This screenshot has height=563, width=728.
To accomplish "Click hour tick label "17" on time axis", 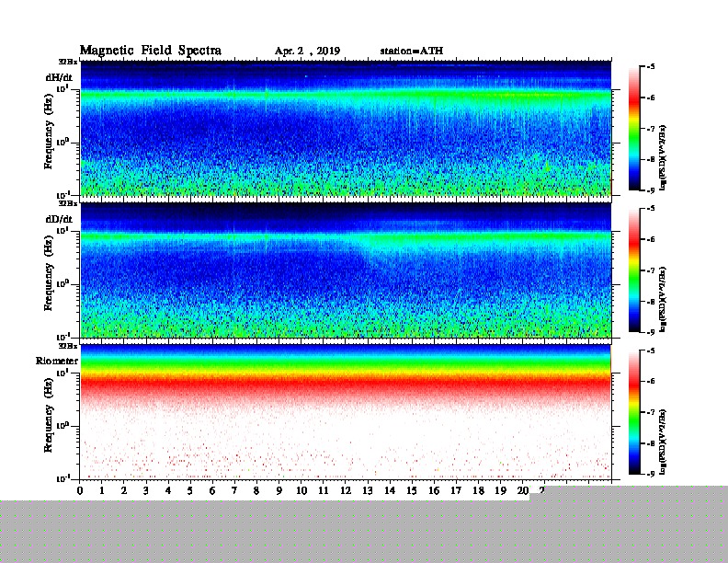I will [x=456, y=490].
